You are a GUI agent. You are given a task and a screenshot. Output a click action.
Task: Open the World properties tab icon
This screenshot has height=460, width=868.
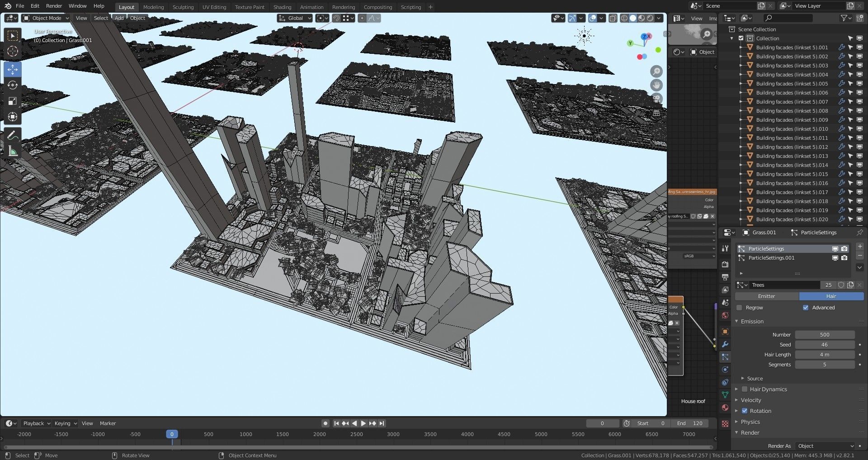click(725, 315)
